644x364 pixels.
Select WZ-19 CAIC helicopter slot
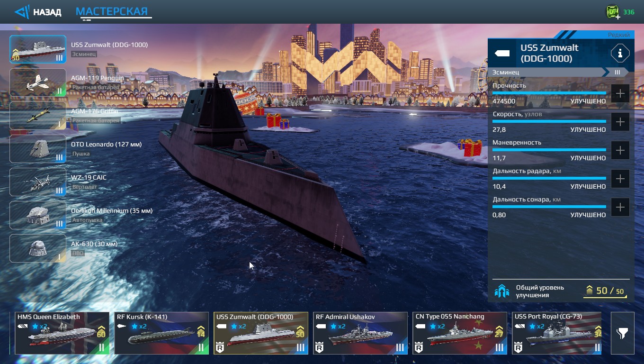click(38, 182)
